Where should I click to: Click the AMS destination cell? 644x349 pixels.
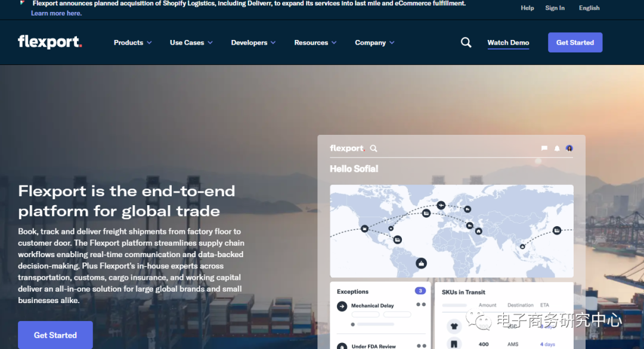(x=513, y=344)
